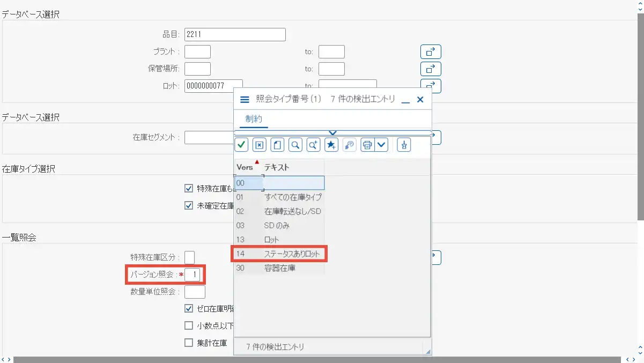Click the green checkmark confirm icon
This screenshot has width=644, height=363.
click(x=241, y=145)
